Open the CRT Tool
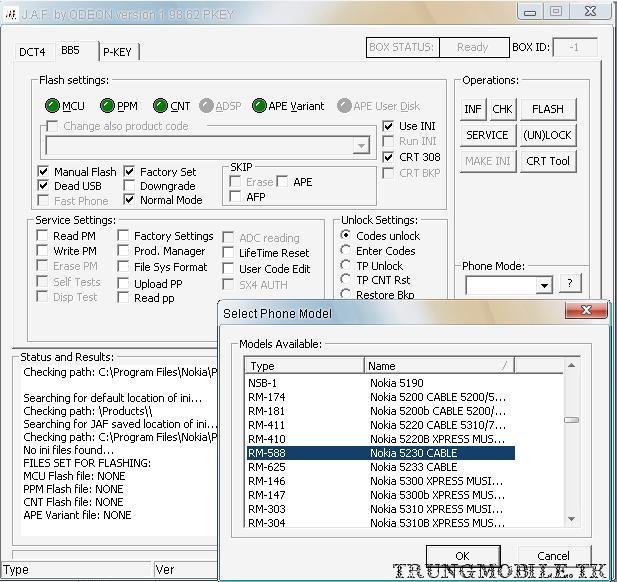Viewport: 617px width, 582px height. click(548, 161)
